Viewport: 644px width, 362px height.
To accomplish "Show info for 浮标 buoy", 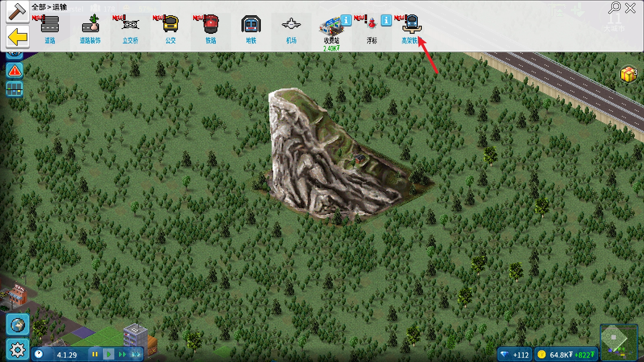I will coord(386,20).
